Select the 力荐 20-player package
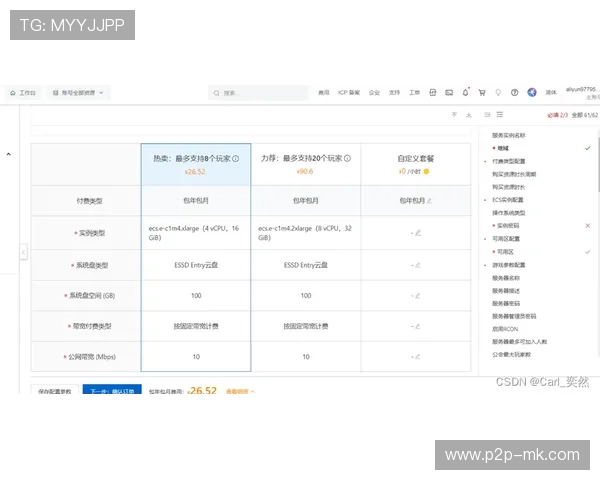This screenshot has height=480, width=600. pos(306,165)
